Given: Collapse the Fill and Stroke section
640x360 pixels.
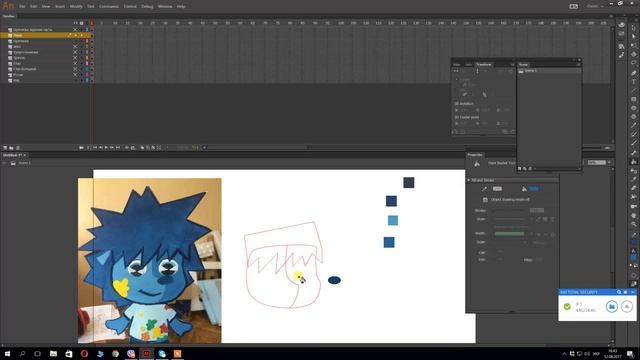Looking at the screenshot, I should (x=469, y=180).
